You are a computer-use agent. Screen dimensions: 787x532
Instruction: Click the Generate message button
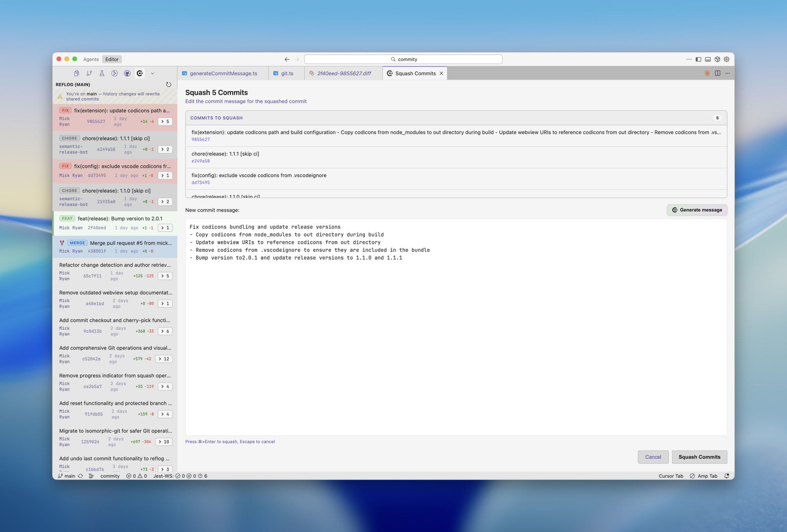click(x=697, y=210)
